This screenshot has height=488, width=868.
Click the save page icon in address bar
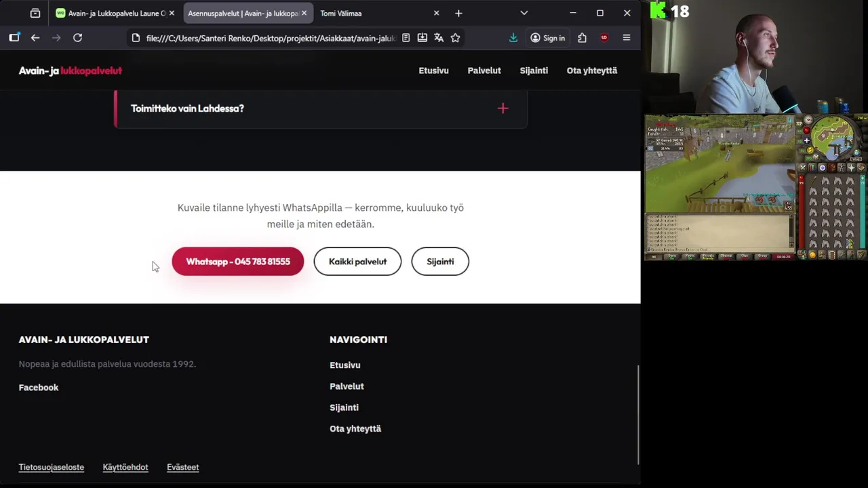click(x=422, y=38)
